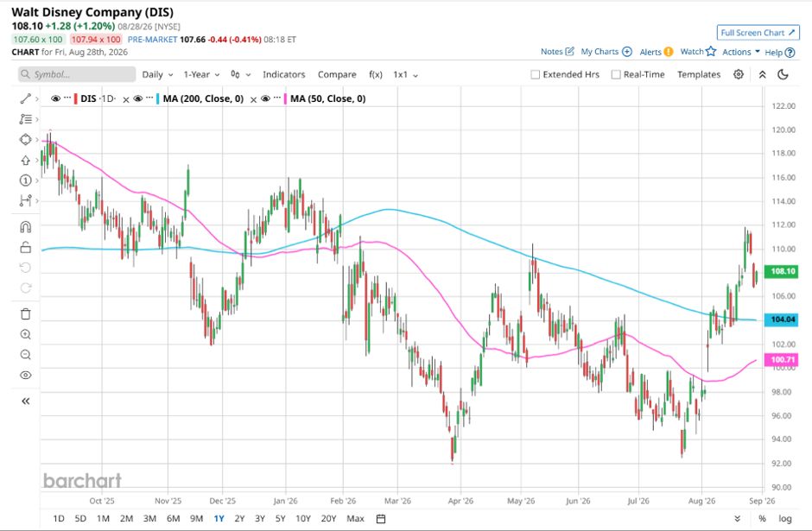Viewport: 812px width, 531px height.
Task: Zoom in using the magnifier plus icon
Action: [25, 334]
